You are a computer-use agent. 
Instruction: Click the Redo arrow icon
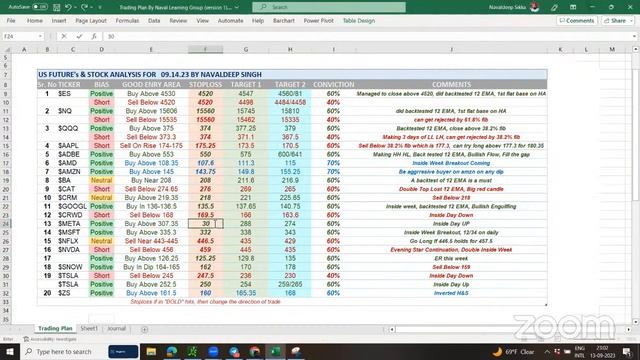coord(84,7)
